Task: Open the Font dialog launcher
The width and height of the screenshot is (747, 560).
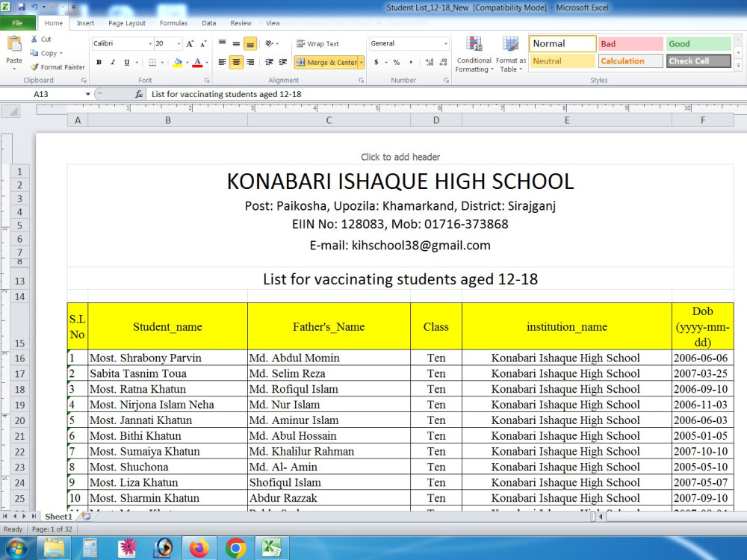Action: click(x=207, y=81)
